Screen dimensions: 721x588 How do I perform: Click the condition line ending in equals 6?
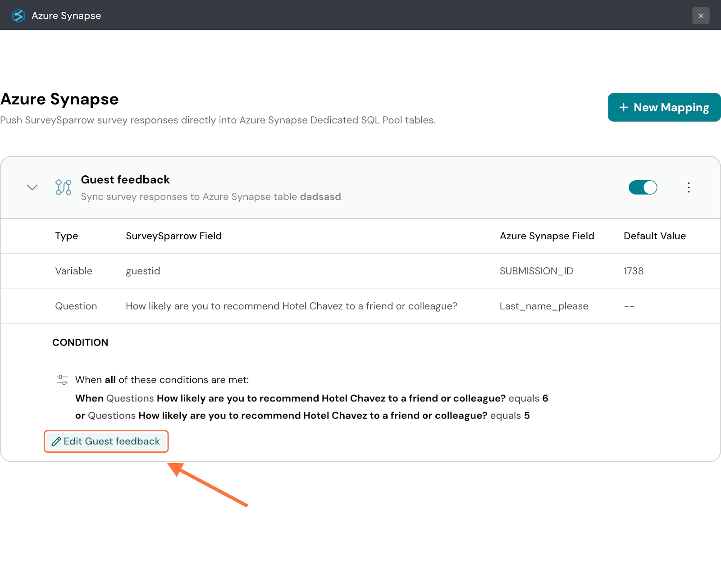pyautogui.click(x=311, y=399)
